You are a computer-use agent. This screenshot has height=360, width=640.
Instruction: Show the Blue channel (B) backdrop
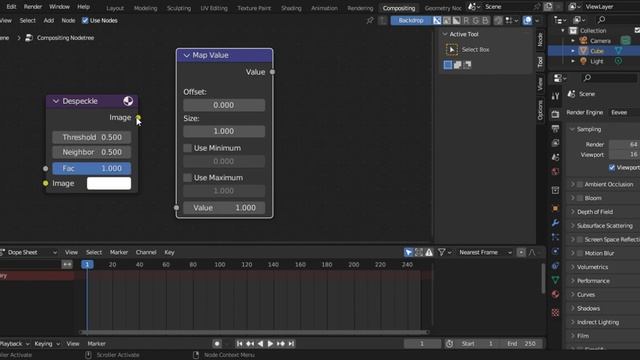click(x=485, y=20)
